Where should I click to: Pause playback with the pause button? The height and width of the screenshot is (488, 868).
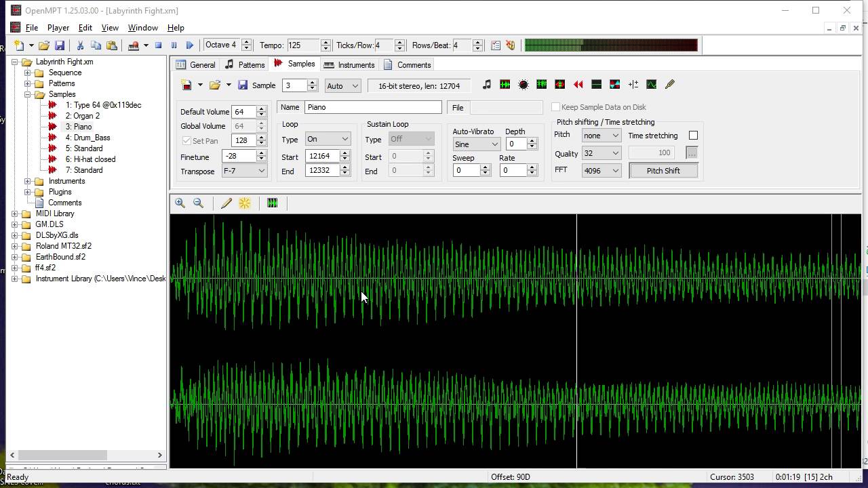pos(174,45)
